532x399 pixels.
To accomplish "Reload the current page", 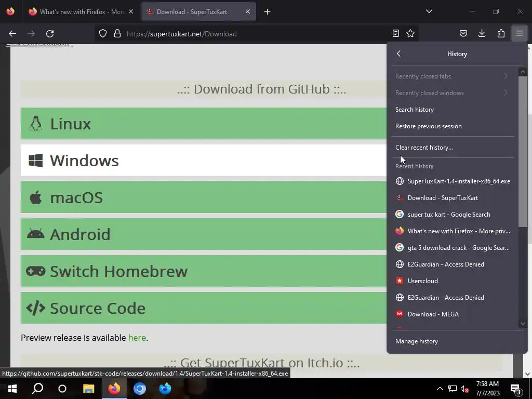I will 50,34.
